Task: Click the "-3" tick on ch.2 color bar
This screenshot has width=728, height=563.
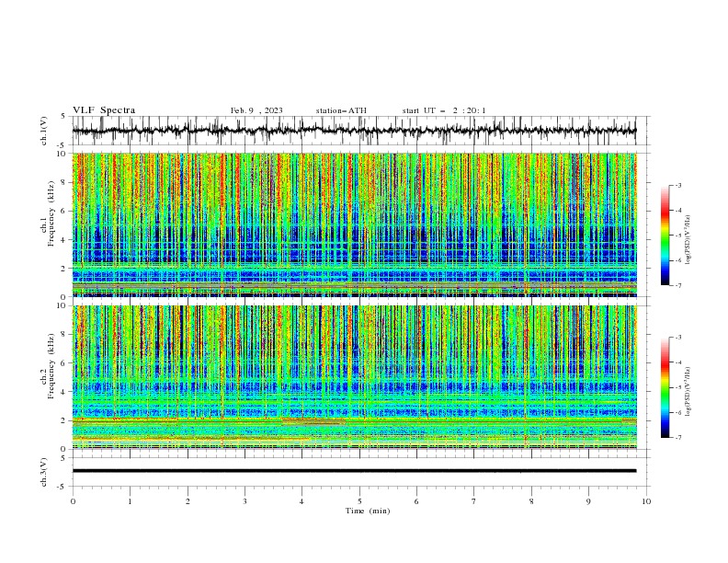Action: point(678,338)
